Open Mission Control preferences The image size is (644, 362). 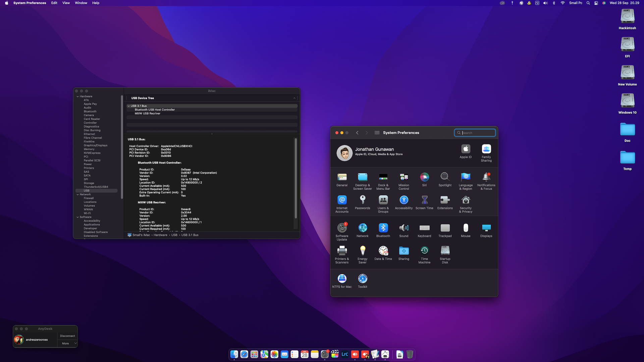pos(404,181)
